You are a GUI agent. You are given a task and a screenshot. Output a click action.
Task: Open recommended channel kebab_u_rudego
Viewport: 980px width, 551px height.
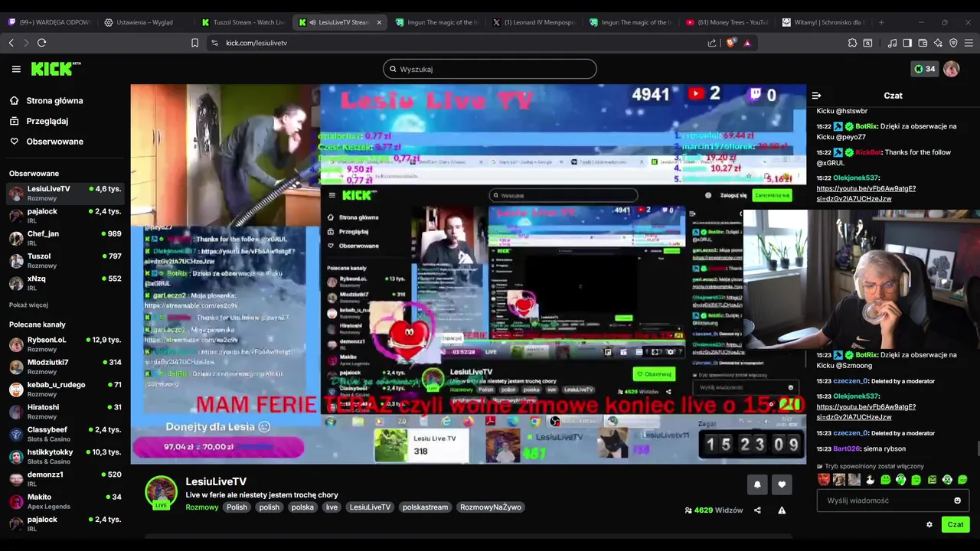(x=65, y=389)
